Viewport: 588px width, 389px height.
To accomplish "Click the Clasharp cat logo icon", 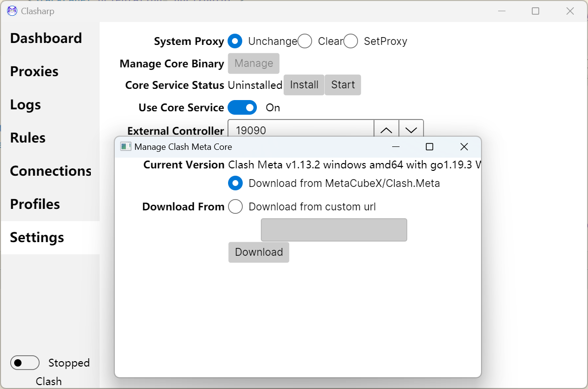I will point(12,11).
